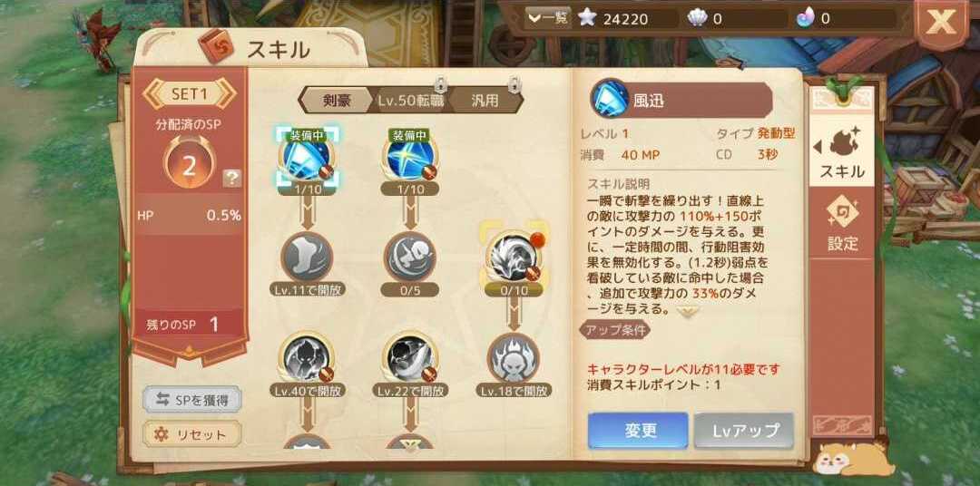Select the second equipped slash skill icon
This screenshot has width=980, height=486.
click(409, 159)
